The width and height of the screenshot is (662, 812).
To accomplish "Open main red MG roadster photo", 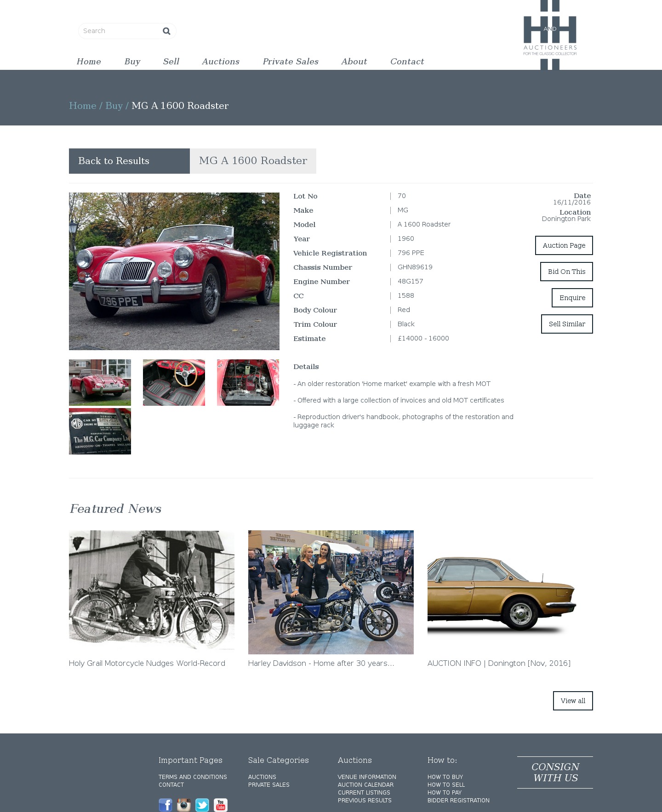I will click(174, 271).
